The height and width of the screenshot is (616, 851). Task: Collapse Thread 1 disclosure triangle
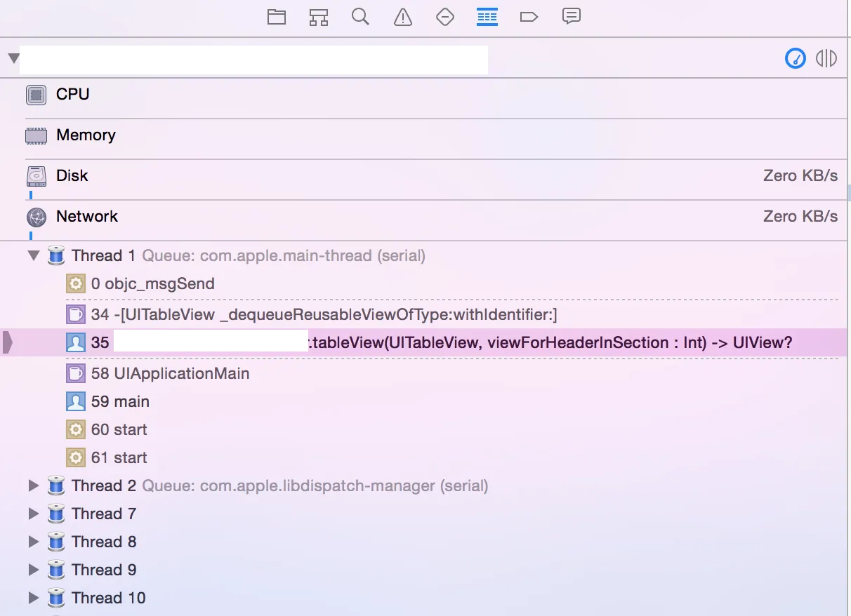pyautogui.click(x=33, y=255)
